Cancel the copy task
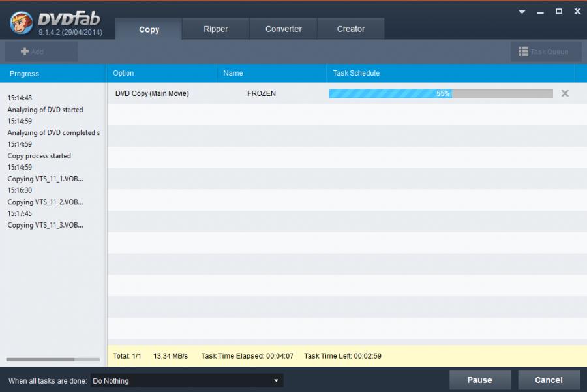This screenshot has height=392, width=587. (549, 380)
